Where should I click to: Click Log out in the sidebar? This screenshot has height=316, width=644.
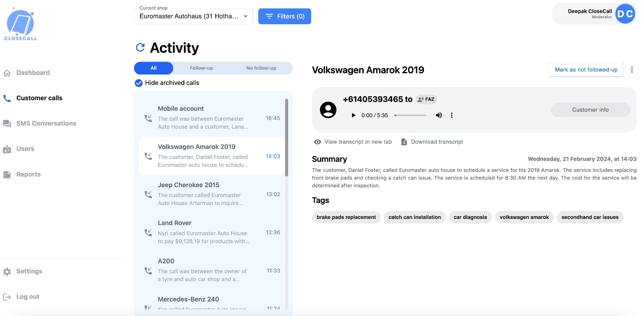28,297
